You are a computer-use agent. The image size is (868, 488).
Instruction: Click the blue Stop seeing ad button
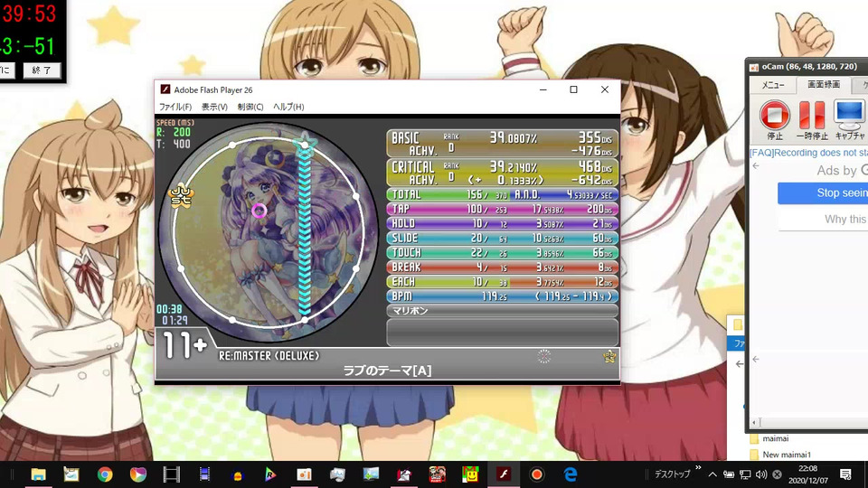[x=823, y=193]
